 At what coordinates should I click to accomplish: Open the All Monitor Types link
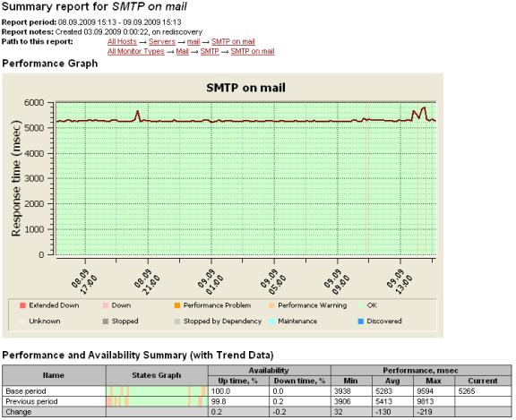pyautogui.click(x=135, y=51)
